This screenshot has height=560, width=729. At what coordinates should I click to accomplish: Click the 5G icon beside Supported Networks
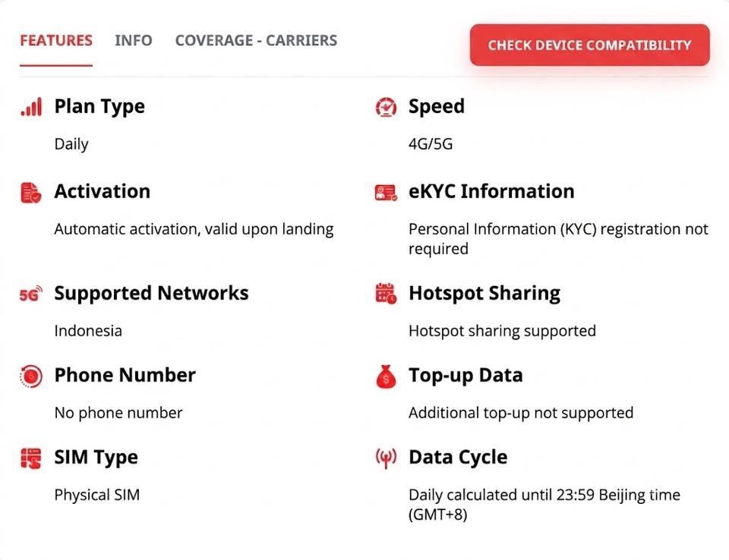30,294
